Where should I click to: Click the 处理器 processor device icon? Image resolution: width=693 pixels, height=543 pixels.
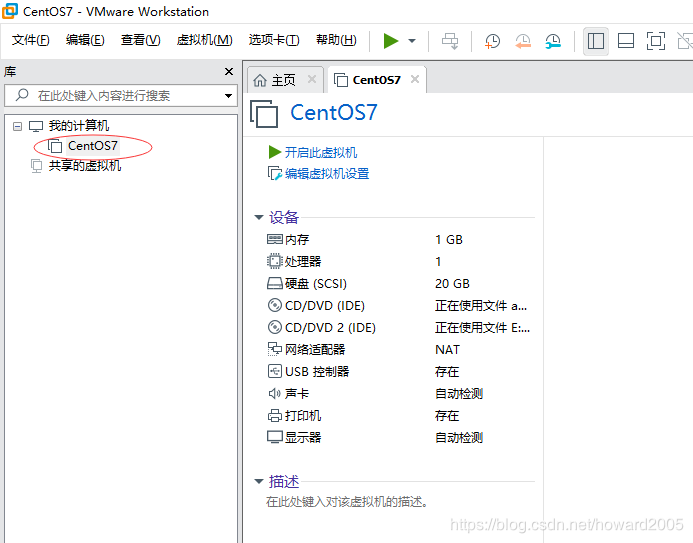(274, 261)
